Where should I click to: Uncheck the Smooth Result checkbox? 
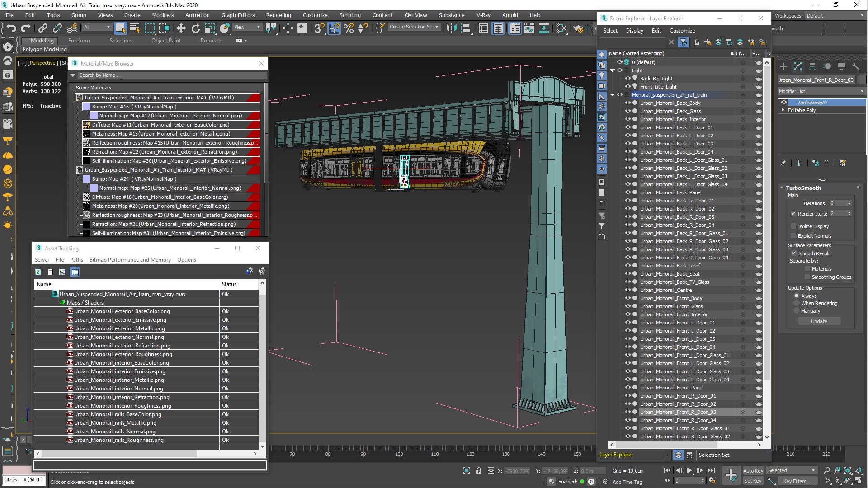point(793,253)
